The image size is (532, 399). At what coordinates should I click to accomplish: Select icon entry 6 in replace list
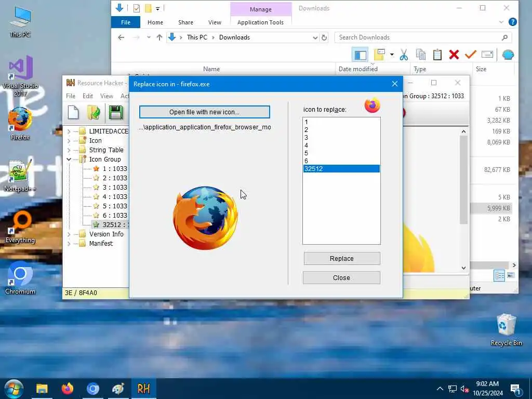coord(341,161)
